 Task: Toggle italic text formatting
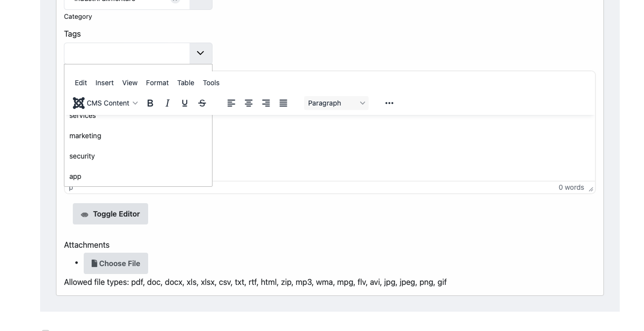pyautogui.click(x=167, y=103)
